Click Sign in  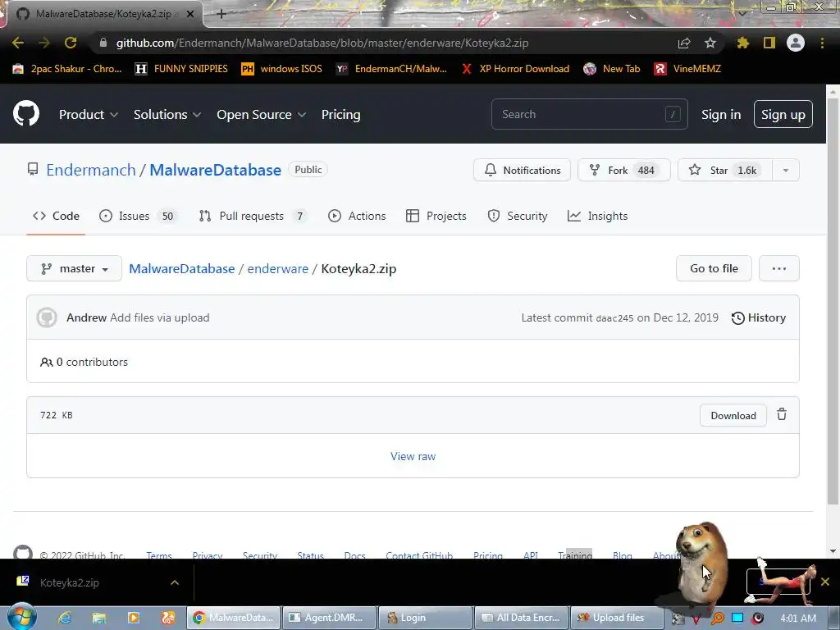[721, 115]
